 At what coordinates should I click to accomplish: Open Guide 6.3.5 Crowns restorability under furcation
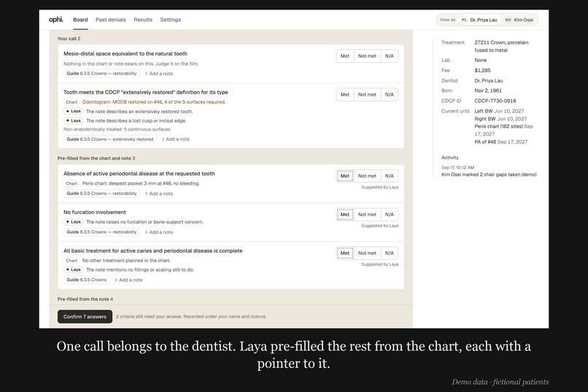(101, 232)
